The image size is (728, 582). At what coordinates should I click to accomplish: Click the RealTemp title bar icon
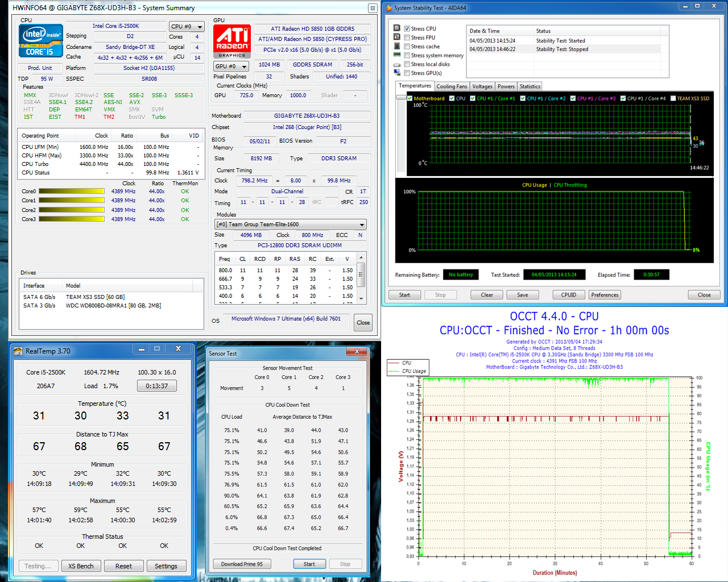[18, 351]
